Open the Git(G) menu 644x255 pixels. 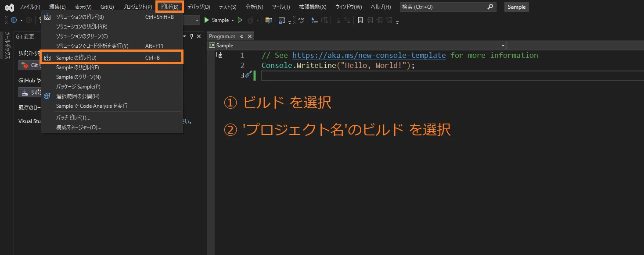click(107, 7)
